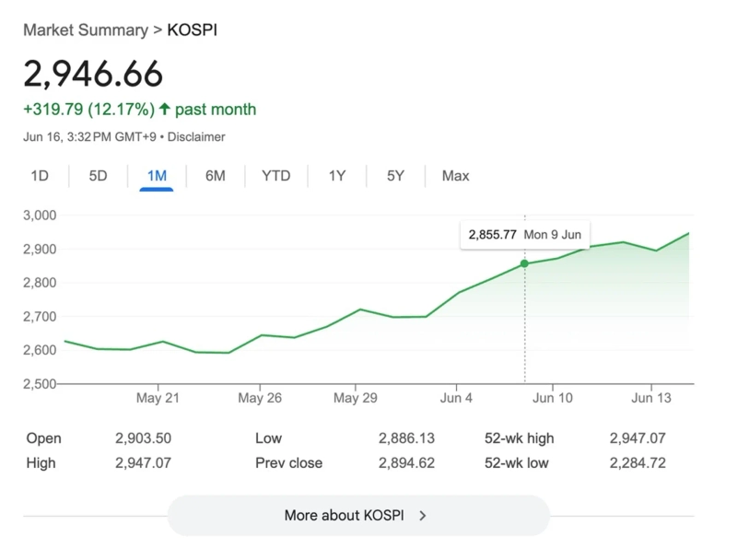Click the green up arrow icon
Screen dimensions: 737x560
[x=165, y=109]
